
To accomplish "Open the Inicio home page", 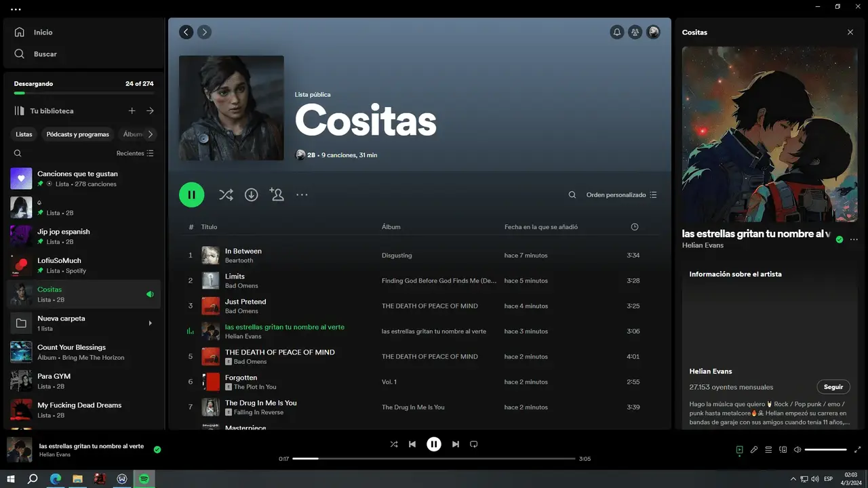I will 33,32.
